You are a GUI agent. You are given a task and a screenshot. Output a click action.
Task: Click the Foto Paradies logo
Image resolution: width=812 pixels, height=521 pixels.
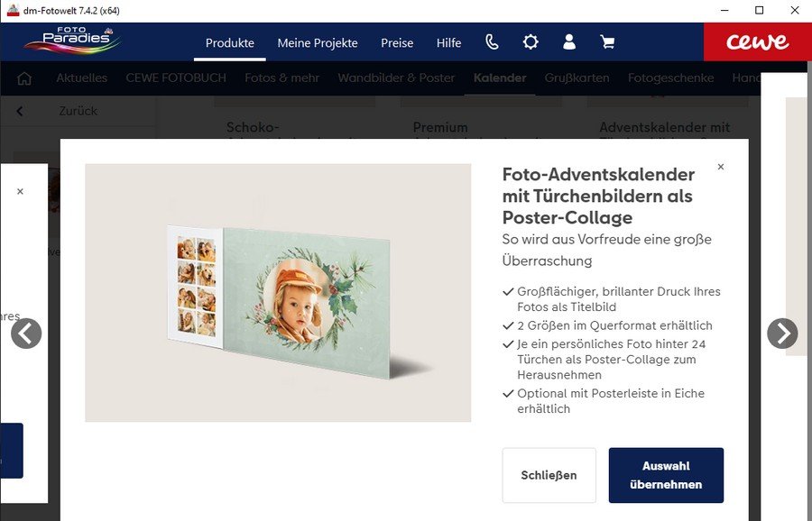[72, 41]
